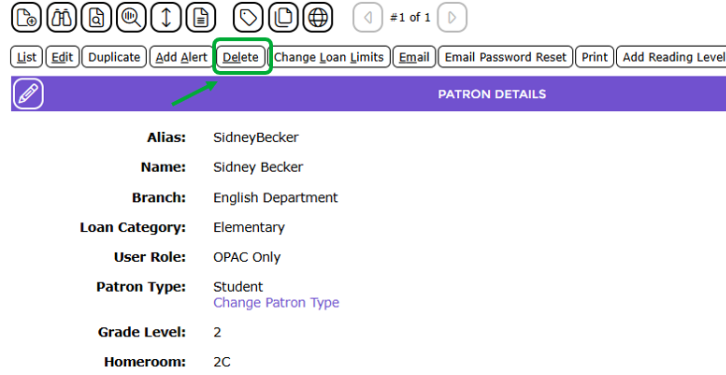The height and width of the screenshot is (375, 726).
Task: Click the Duplicate button
Action: click(x=114, y=57)
